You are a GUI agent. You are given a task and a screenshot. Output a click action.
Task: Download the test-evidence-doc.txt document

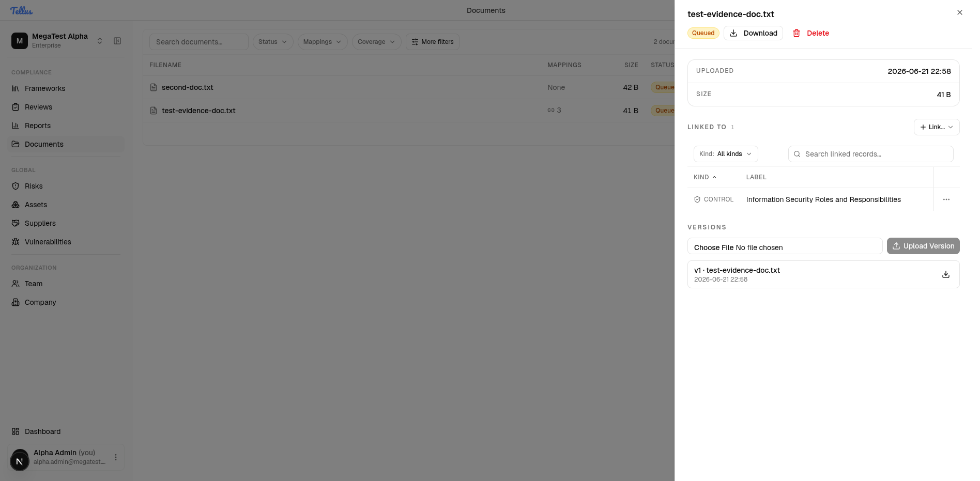point(753,33)
